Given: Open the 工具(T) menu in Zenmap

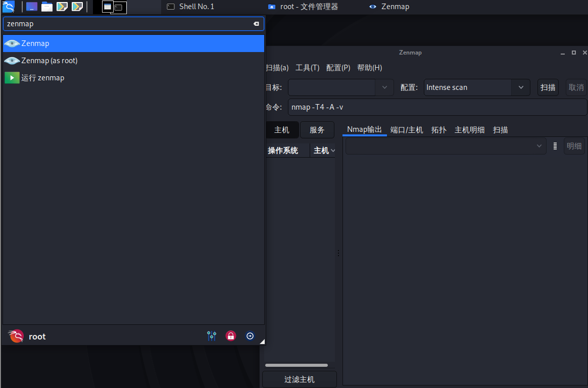Looking at the screenshot, I should point(308,67).
